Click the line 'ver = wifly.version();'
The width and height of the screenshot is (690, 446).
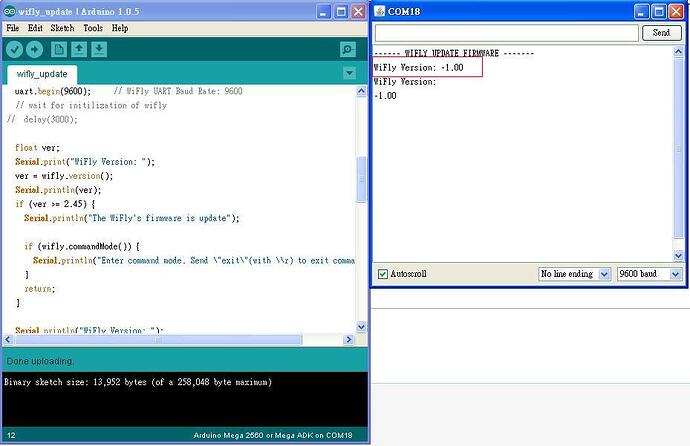tap(64, 176)
